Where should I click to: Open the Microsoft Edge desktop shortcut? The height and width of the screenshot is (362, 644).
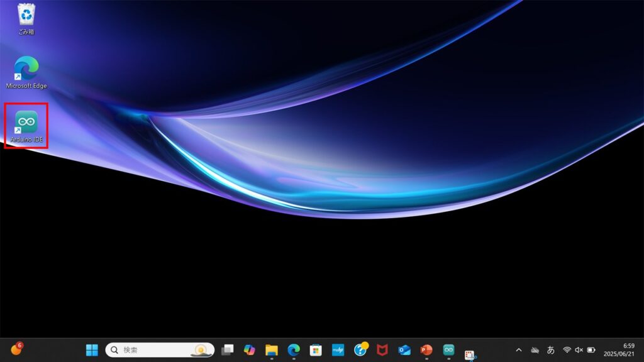tap(26, 73)
